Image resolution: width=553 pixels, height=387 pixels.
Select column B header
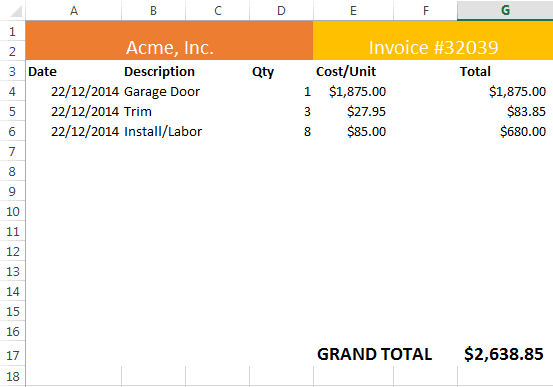tap(153, 11)
